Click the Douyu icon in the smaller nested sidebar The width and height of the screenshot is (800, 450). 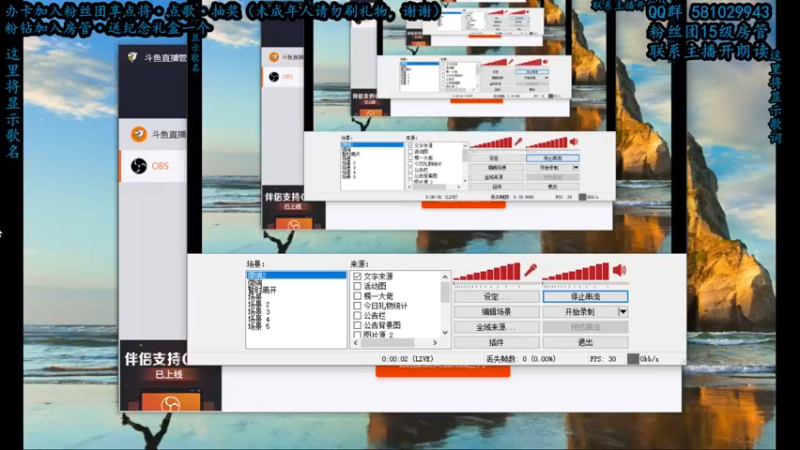pyautogui.click(x=274, y=57)
